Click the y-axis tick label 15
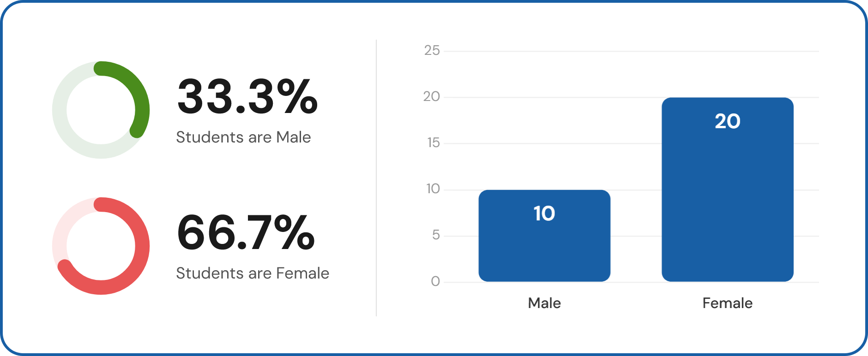This screenshot has height=356, width=868. pos(433,142)
